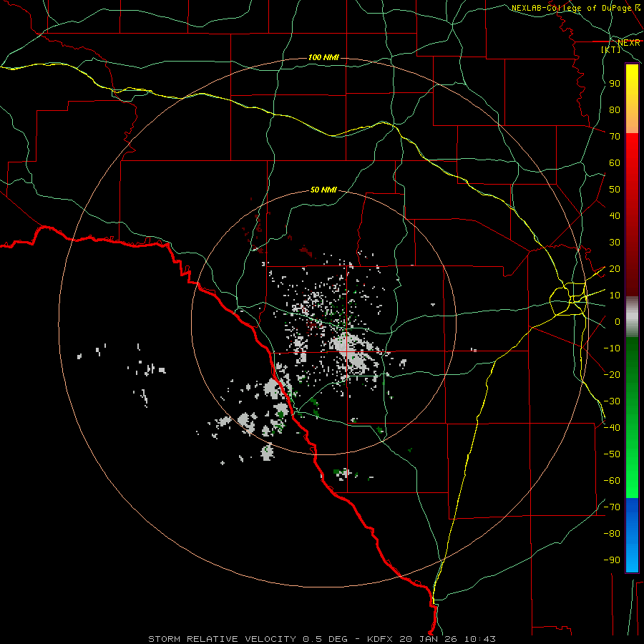Click the "100 NMI" range ring label
This screenshot has height=644, width=644.
click(323, 57)
